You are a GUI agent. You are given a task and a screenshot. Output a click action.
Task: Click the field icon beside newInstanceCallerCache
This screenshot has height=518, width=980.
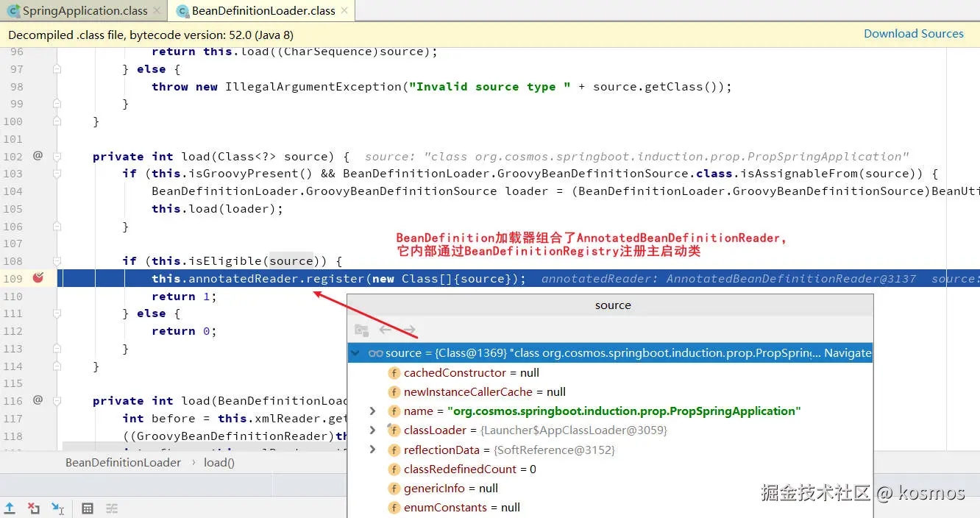[x=394, y=392]
